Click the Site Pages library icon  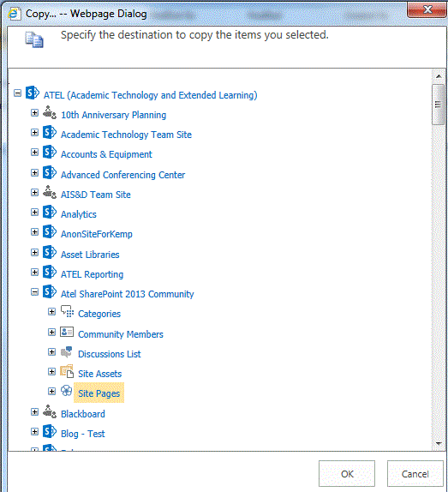[x=67, y=391]
